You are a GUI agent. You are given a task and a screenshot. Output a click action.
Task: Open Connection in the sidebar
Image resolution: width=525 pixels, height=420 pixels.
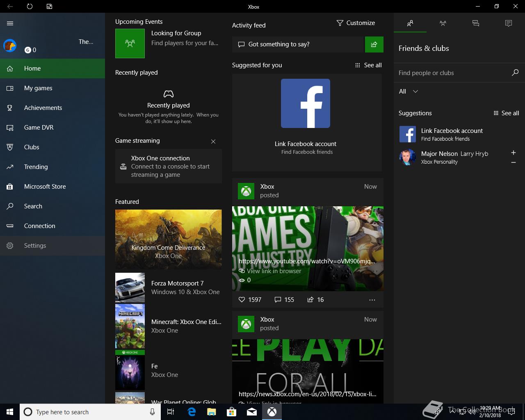coord(52,226)
